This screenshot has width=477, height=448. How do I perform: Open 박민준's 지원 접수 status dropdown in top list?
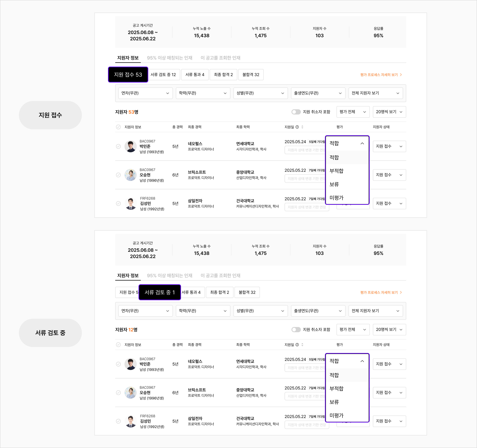389,146
